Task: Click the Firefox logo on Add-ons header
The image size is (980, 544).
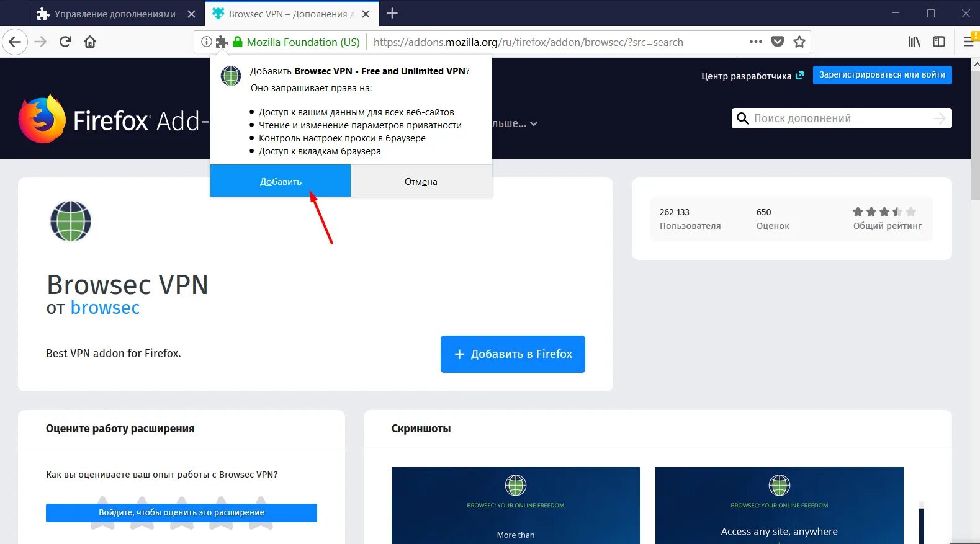Action: pyautogui.click(x=42, y=119)
